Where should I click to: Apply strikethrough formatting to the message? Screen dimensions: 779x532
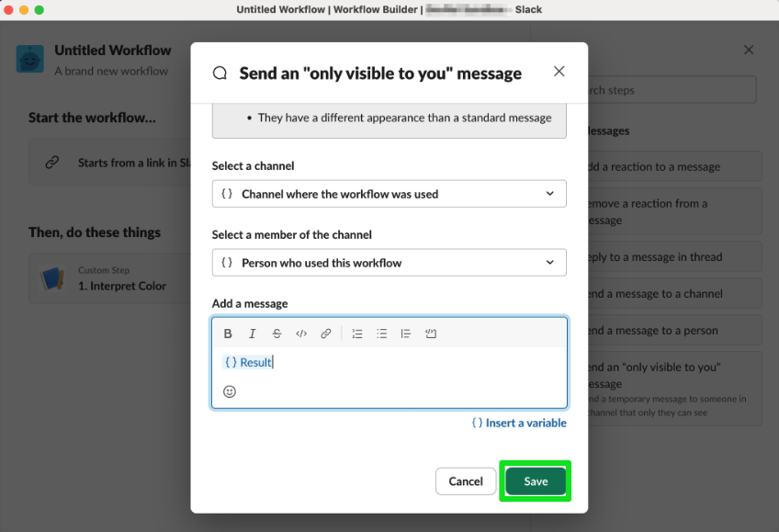click(x=277, y=334)
